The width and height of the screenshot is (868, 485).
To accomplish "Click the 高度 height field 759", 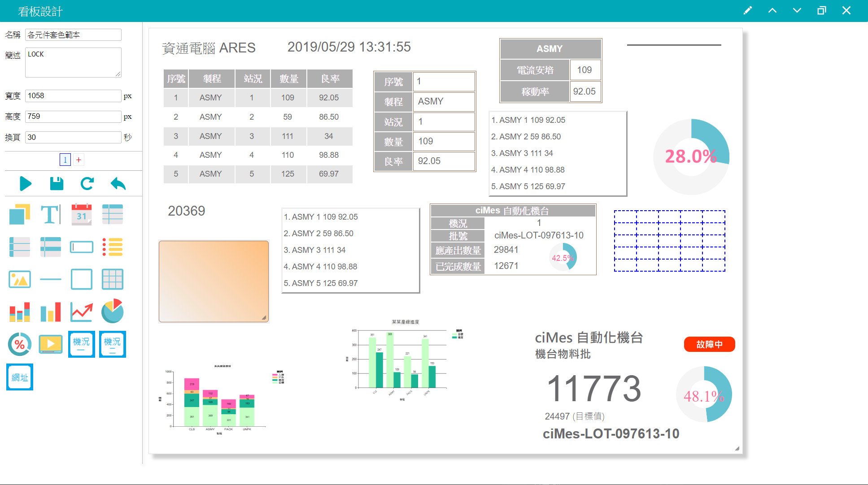I will [73, 116].
